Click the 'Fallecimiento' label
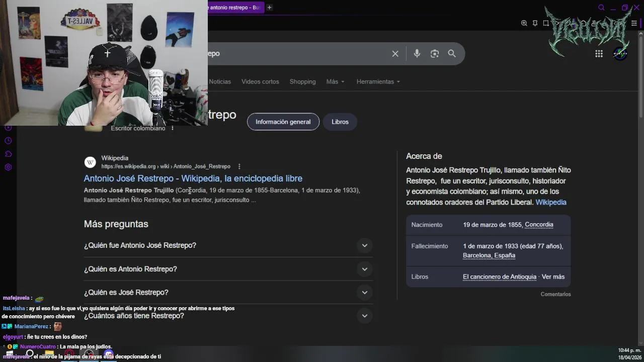Viewport: 644px width, 362px height. pos(429,246)
